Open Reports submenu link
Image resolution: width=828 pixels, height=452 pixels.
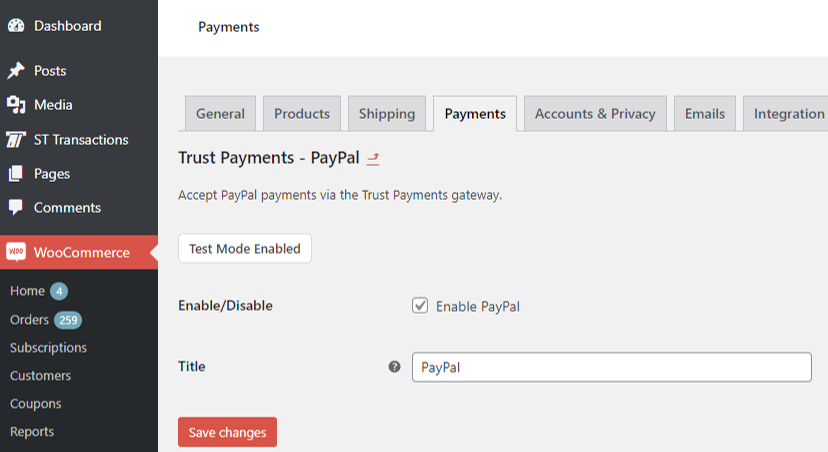[x=32, y=431]
